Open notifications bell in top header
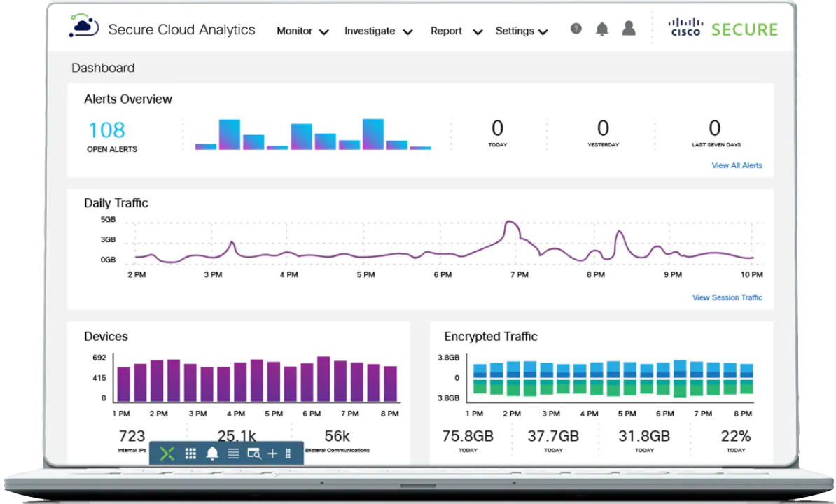Viewport: 836px width, 504px height. click(x=601, y=29)
